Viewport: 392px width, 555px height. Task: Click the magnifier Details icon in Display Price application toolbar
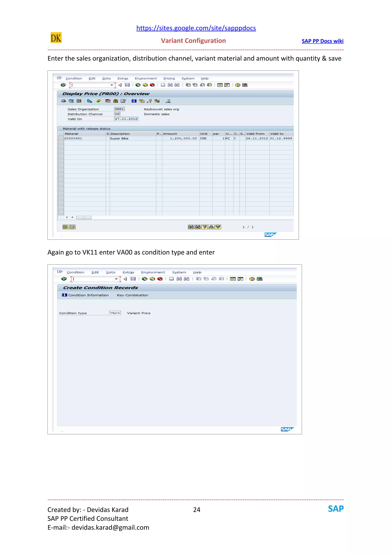point(71,101)
